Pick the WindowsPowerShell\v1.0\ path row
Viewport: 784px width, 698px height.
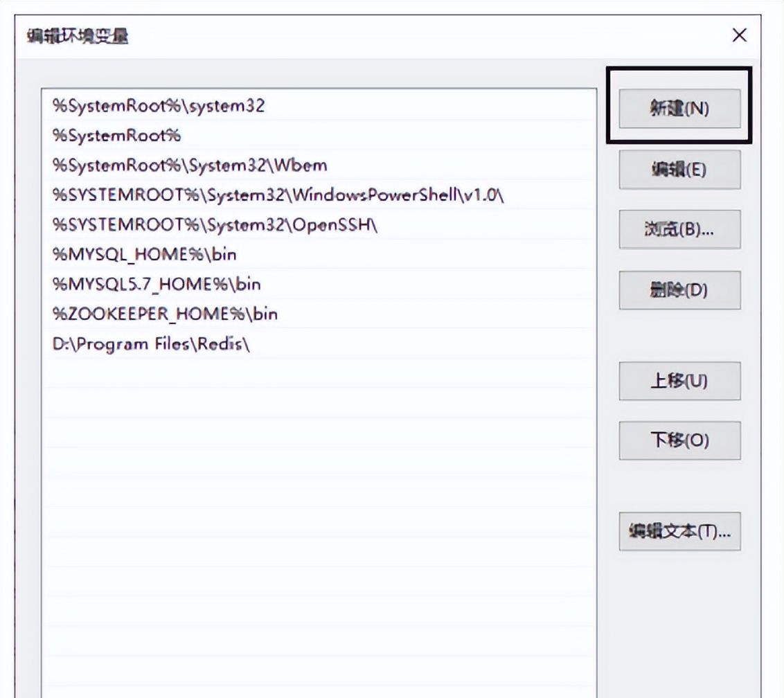(319, 195)
